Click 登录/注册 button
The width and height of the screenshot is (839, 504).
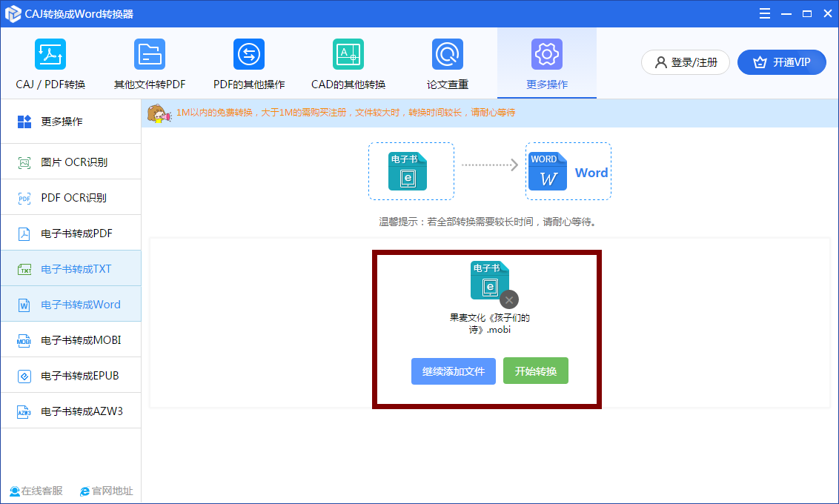pos(686,62)
